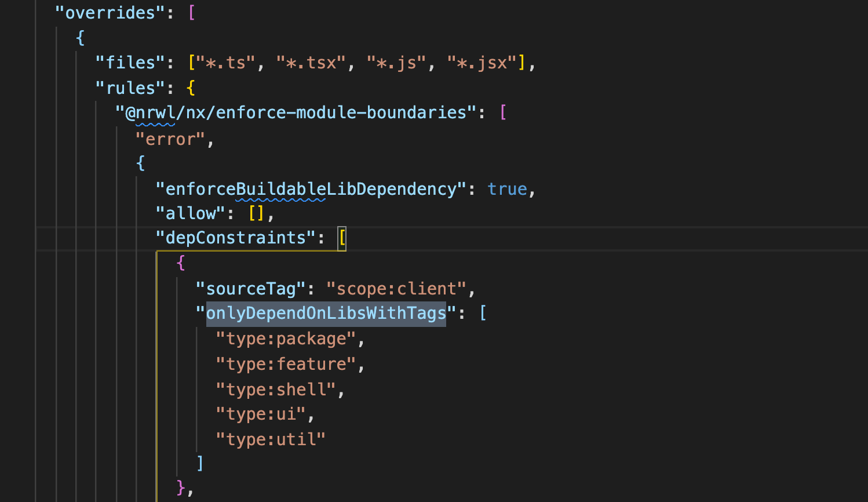Click the squiggle under "BuildableLibDependency"

pyautogui.click(x=281, y=199)
